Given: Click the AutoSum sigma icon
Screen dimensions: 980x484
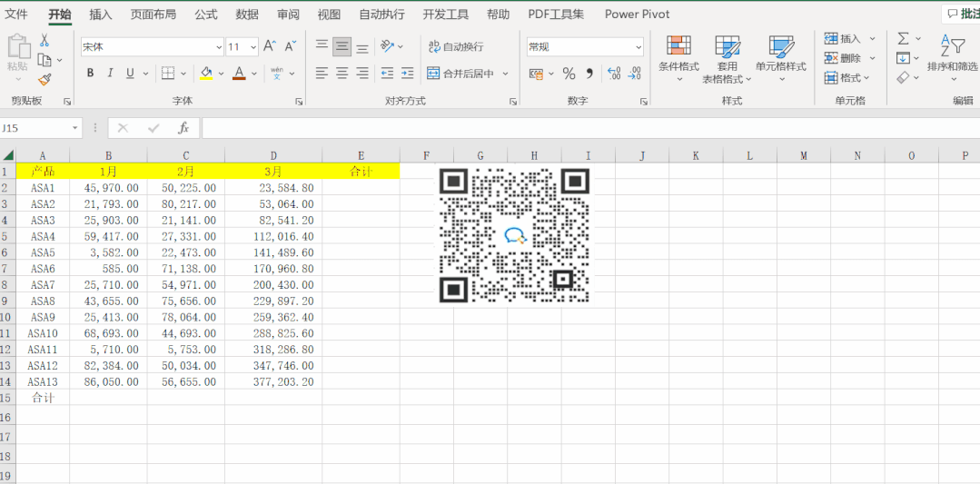Looking at the screenshot, I should pos(903,38).
